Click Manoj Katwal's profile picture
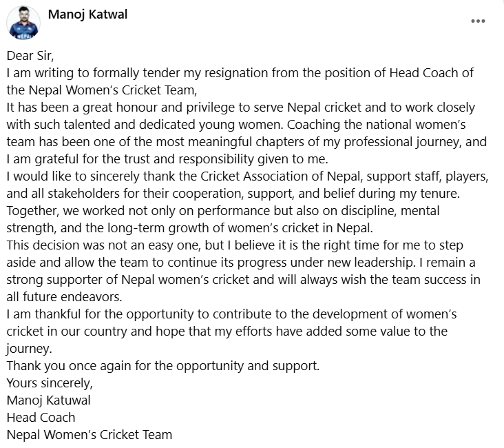The height and width of the screenshot is (448, 504). click(24, 23)
